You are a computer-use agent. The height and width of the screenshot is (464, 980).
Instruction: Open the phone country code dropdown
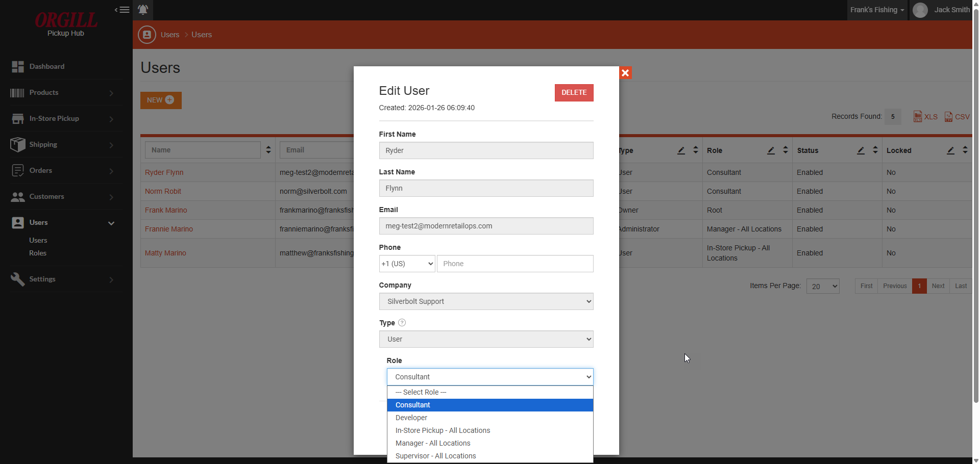407,264
